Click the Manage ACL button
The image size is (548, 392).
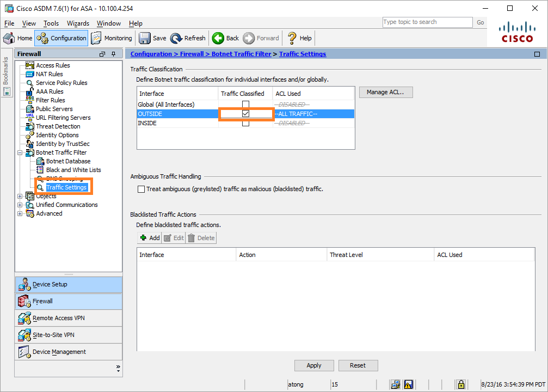[x=385, y=92]
